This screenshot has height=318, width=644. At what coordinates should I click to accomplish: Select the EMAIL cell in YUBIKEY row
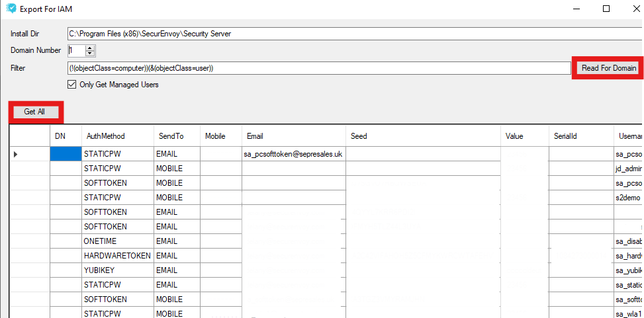pyautogui.click(x=177, y=270)
